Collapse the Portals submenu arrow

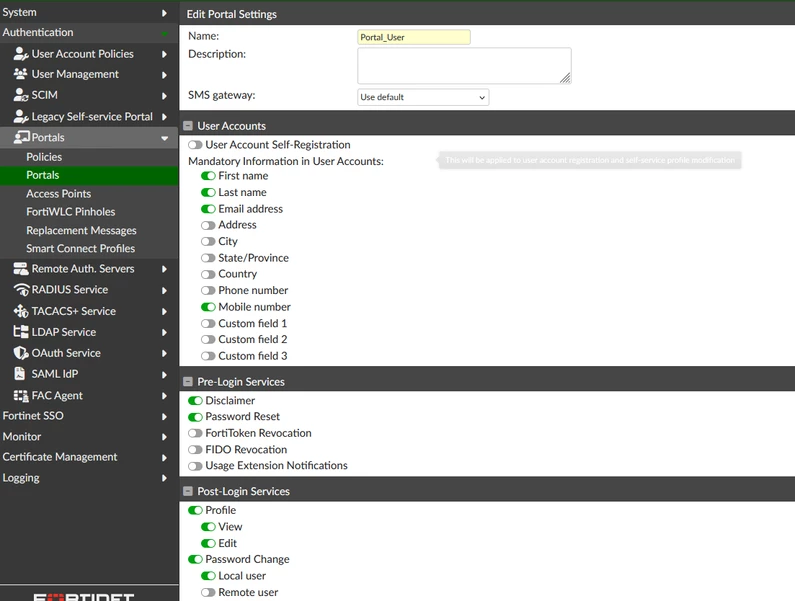coord(164,138)
